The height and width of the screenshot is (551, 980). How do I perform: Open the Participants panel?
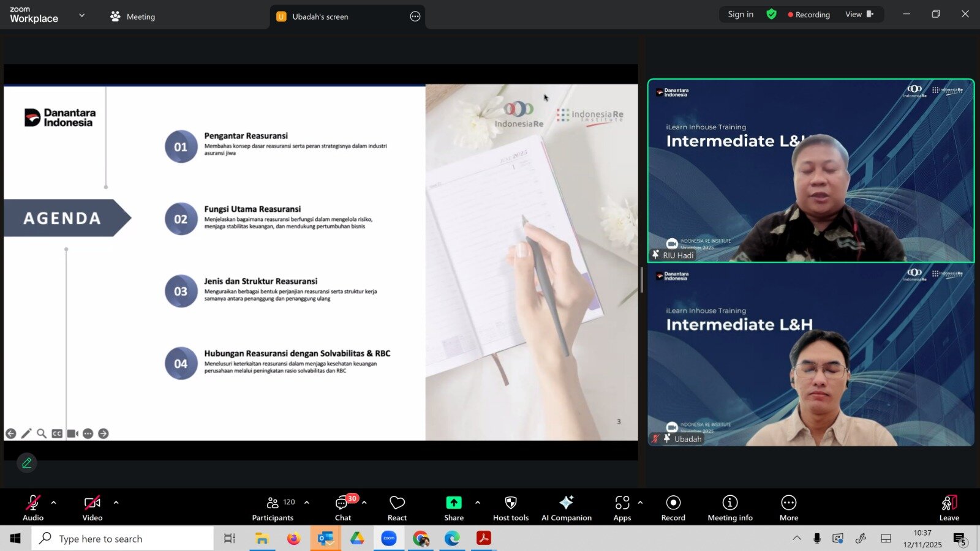[273, 508]
